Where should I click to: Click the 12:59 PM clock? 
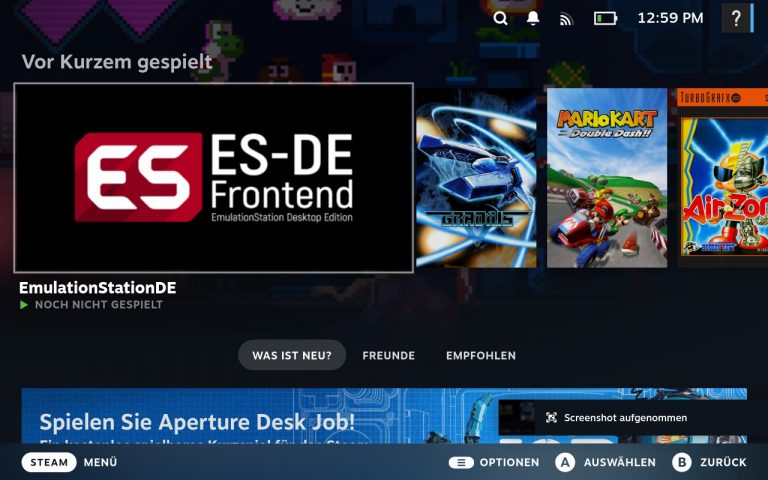click(670, 18)
